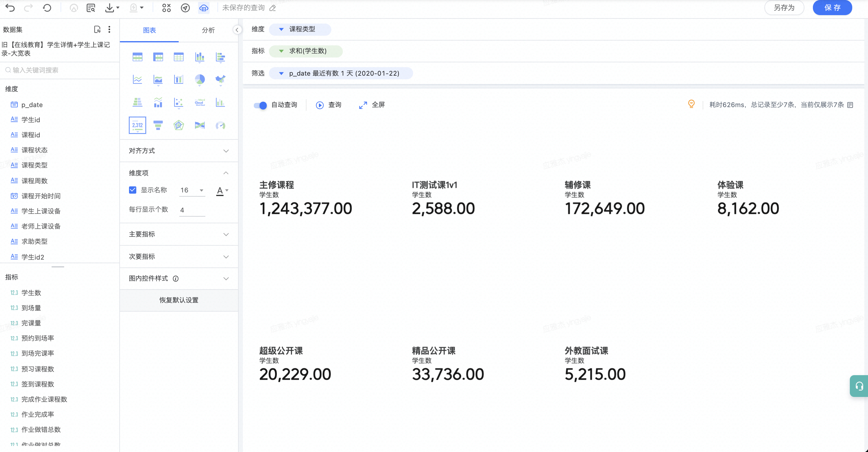Switch to the 图表 tab
This screenshot has height=452, width=868.
[149, 30]
